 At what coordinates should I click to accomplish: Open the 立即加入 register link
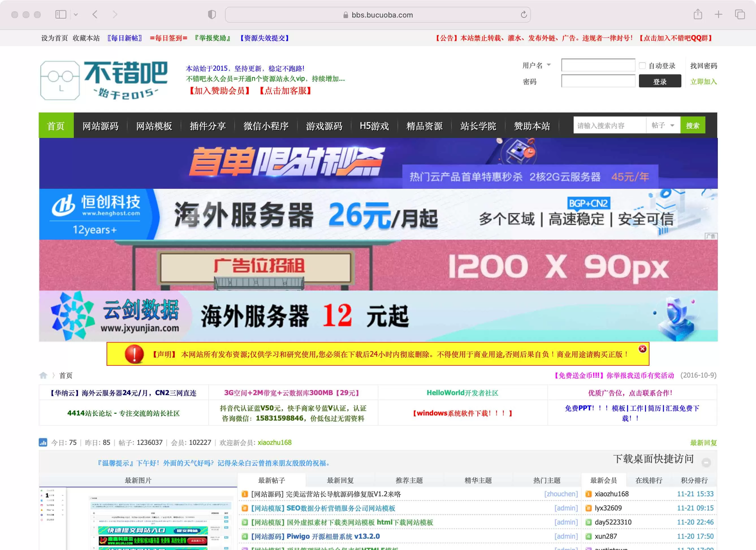[x=703, y=82]
